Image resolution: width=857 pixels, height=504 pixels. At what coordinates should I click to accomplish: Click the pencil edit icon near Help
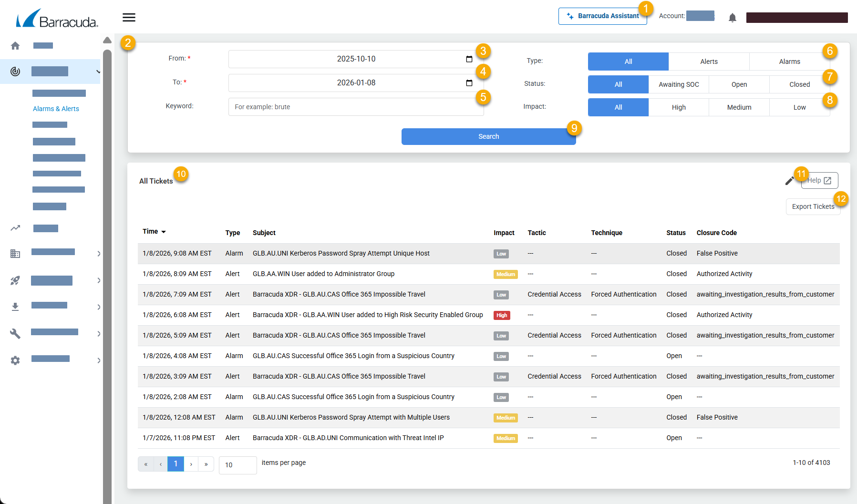coord(789,181)
